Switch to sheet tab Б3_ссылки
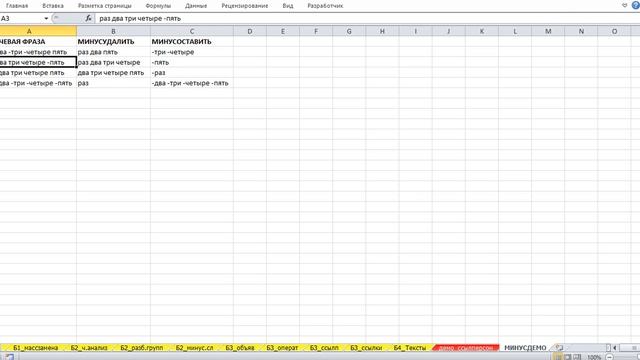640x360 pixels. tap(366, 348)
